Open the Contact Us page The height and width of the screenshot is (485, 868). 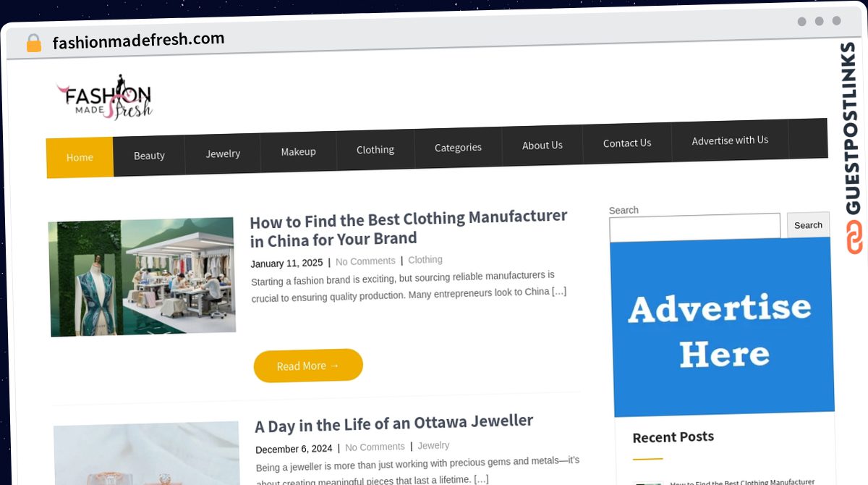pos(627,143)
